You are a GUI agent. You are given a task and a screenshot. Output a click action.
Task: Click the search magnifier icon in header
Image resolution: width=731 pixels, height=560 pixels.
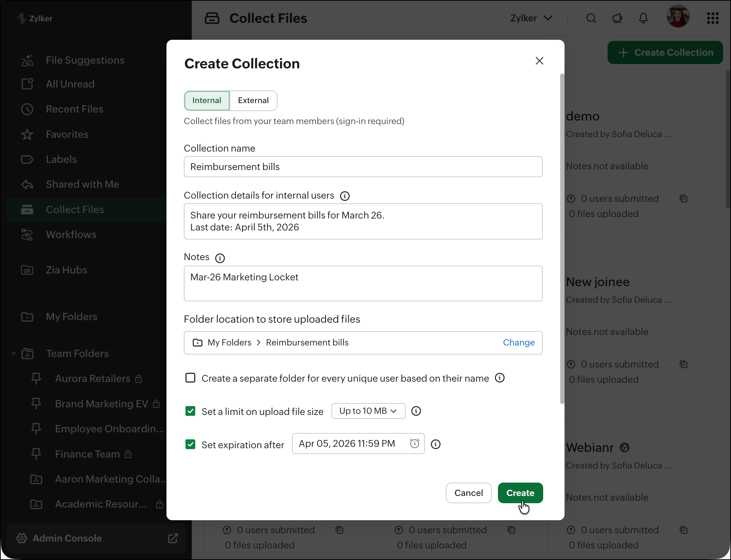(x=591, y=18)
